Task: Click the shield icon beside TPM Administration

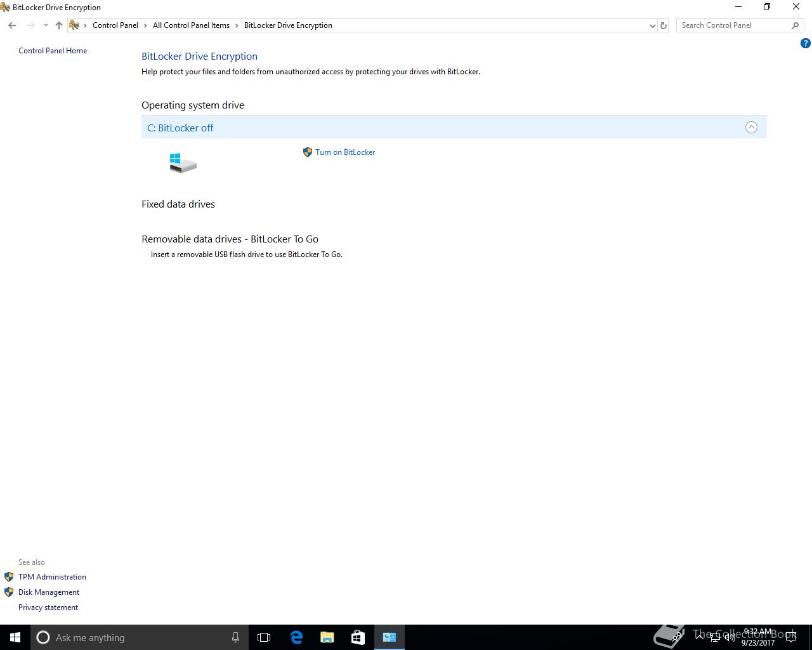Action: pos(9,577)
